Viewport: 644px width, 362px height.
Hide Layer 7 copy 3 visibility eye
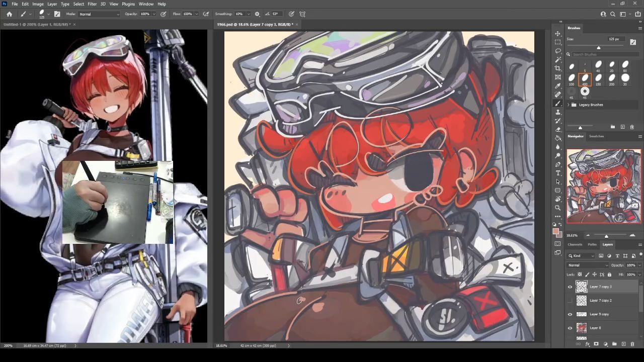tap(570, 287)
